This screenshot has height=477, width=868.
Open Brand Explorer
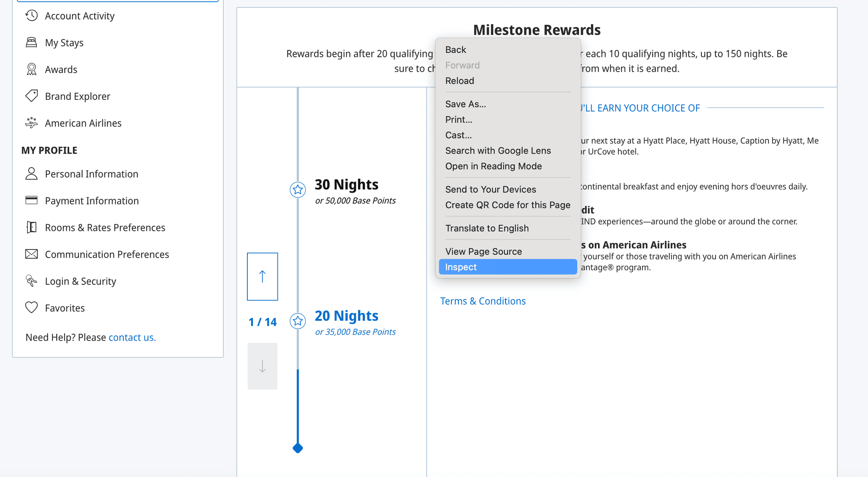point(78,96)
